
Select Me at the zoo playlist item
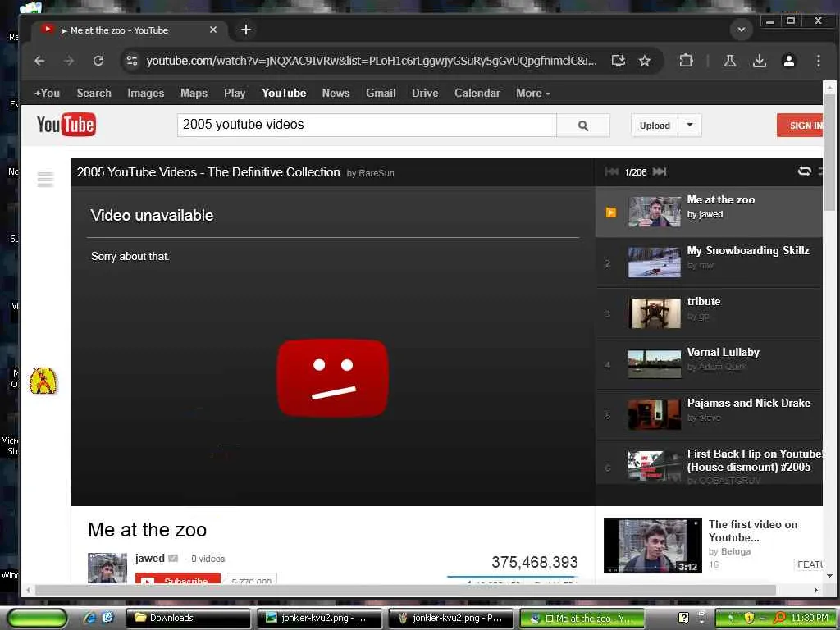709,212
